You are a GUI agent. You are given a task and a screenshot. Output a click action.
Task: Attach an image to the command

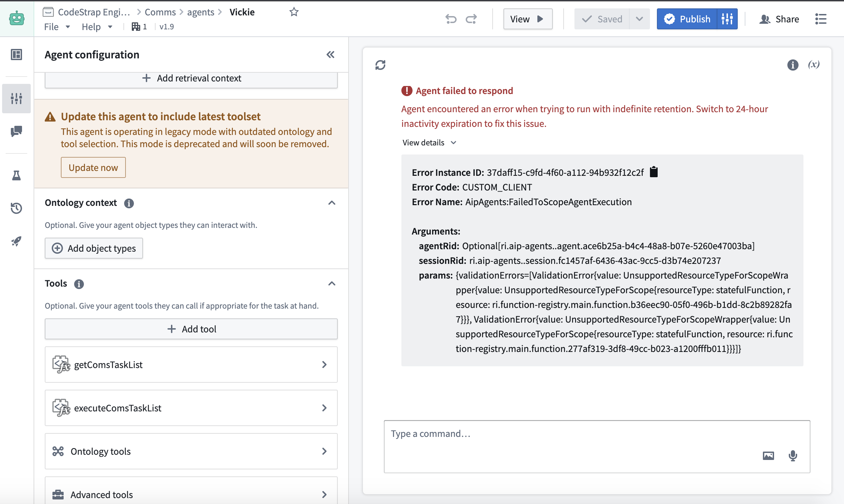tap(768, 456)
